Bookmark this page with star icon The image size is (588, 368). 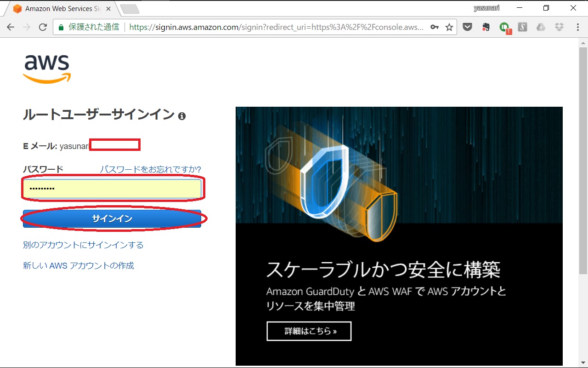point(449,27)
